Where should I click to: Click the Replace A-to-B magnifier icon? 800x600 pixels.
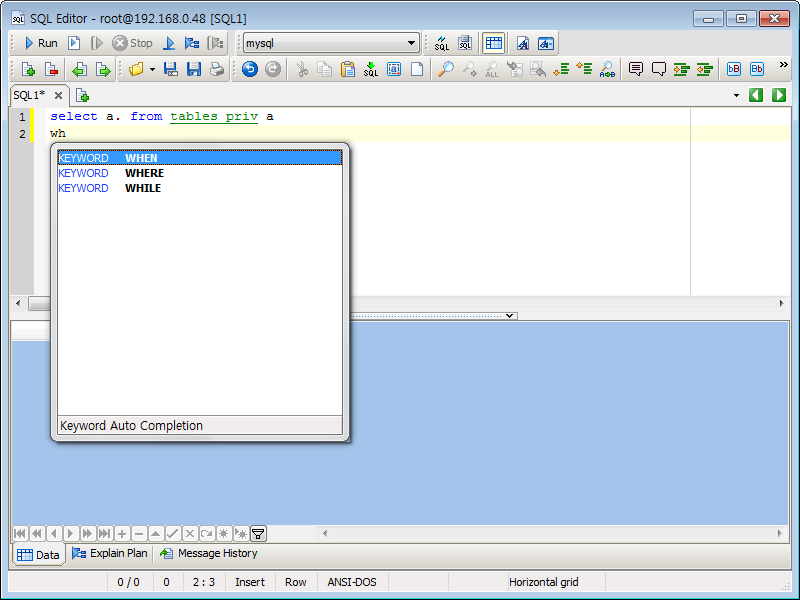tap(607, 69)
